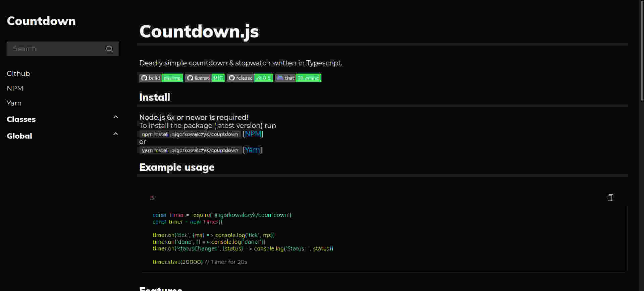Screen dimensions: 644x291
Task: Collapse the Classes section chevron
Action: tap(116, 117)
